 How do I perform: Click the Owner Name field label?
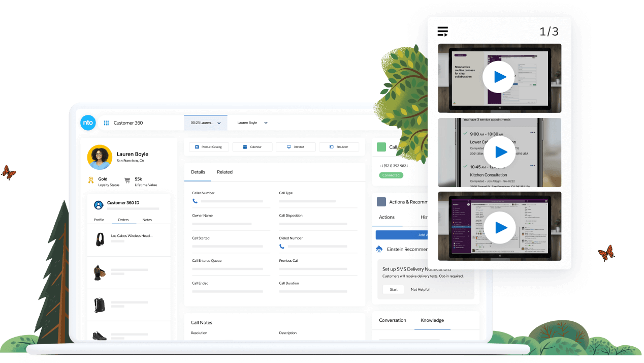click(x=202, y=216)
